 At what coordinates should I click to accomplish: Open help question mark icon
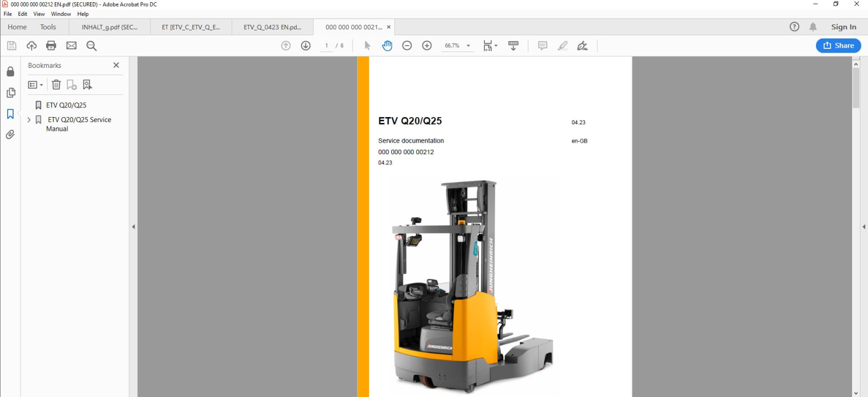794,27
